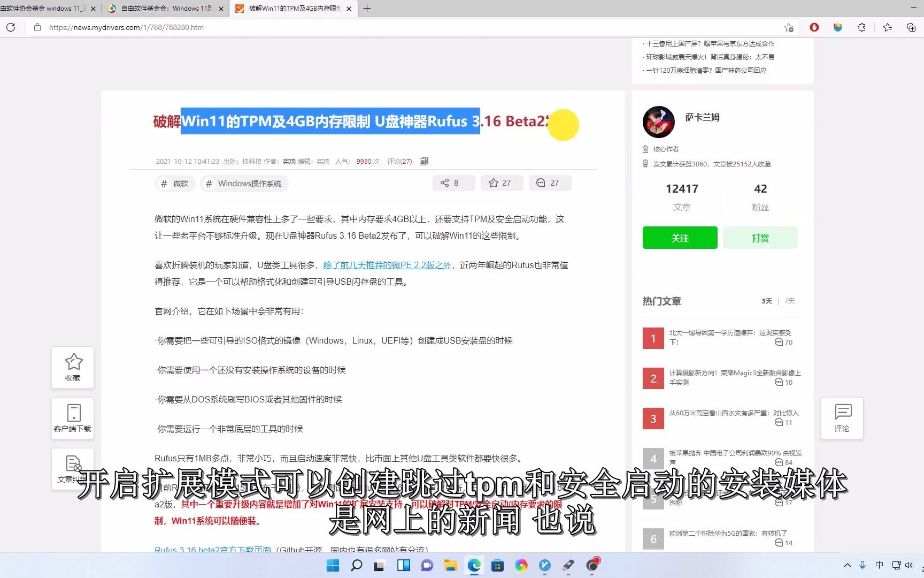
Task: Click the green 关注 follow button
Action: (x=680, y=238)
